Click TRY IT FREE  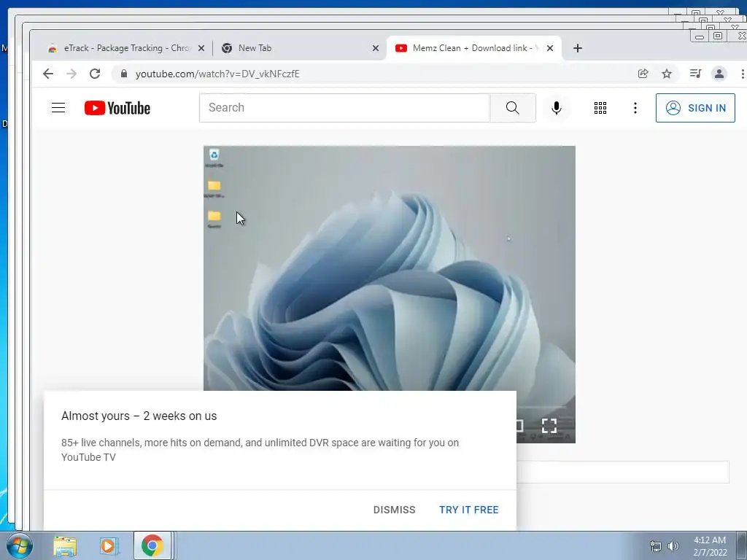(x=469, y=510)
